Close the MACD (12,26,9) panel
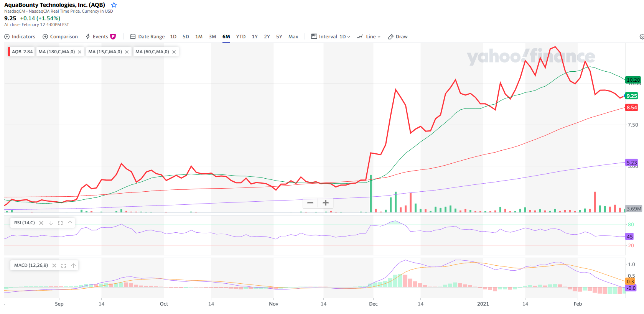This screenshot has height=314, width=644. [54, 265]
